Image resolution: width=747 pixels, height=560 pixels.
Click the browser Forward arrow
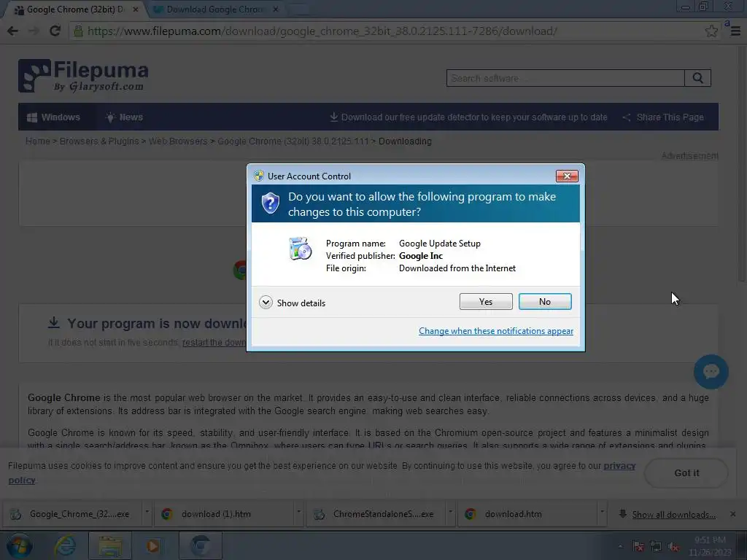34,31
